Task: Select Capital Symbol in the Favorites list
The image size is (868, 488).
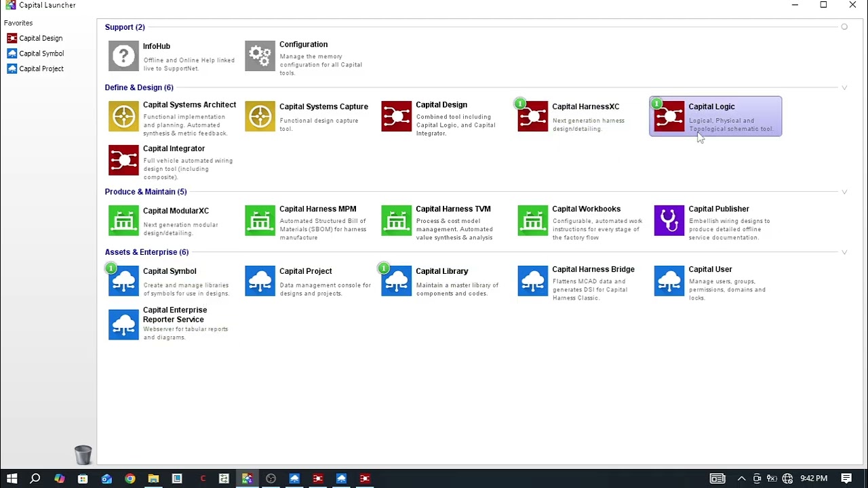Action: [35, 54]
